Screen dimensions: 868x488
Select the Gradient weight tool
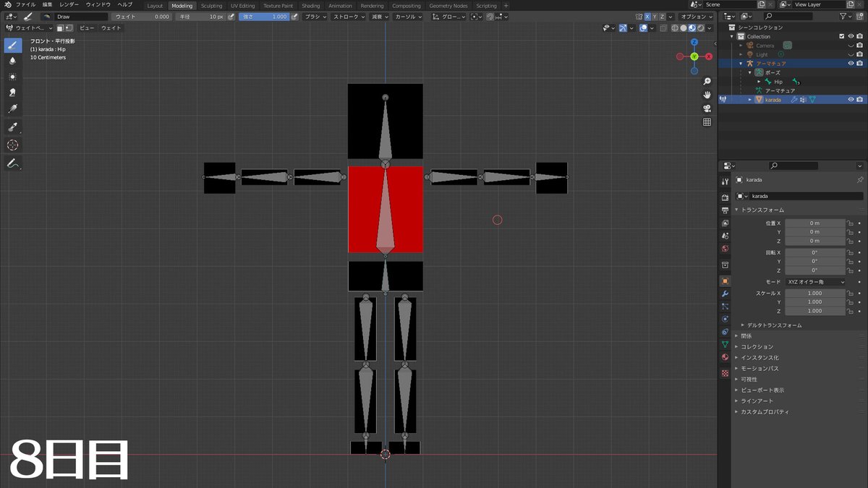tap(13, 109)
